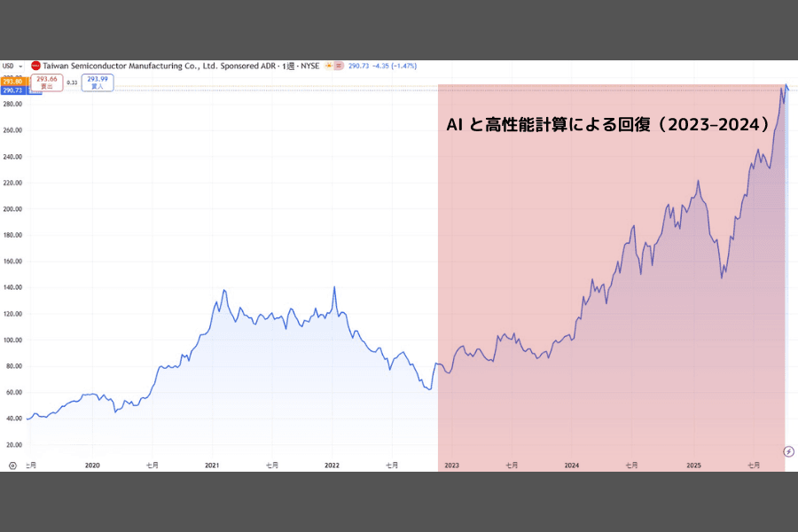Image resolution: width=798 pixels, height=532 pixels.
Task: Open the time axis settings gear icon
Action: (x=12, y=465)
